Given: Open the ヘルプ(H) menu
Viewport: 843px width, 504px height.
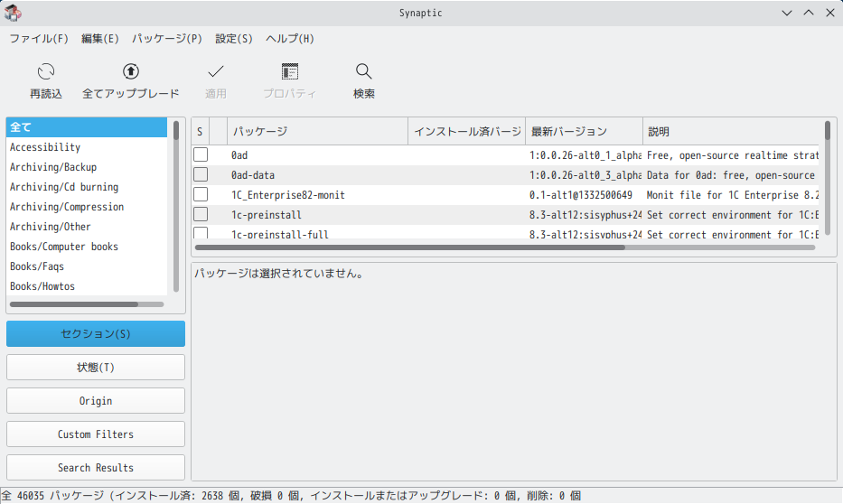Looking at the screenshot, I should (x=290, y=39).
